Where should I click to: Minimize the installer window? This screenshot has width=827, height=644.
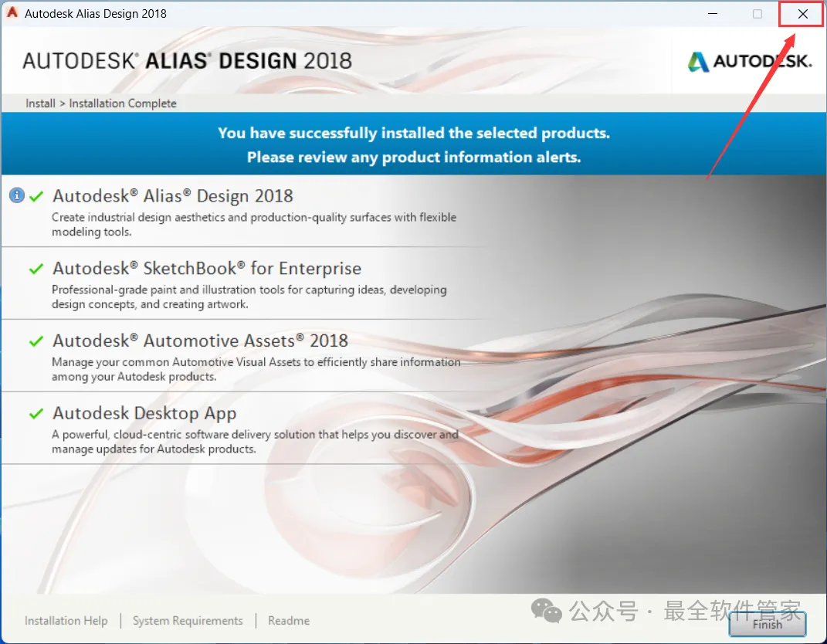pyautogui.click(x=713, y=14)
